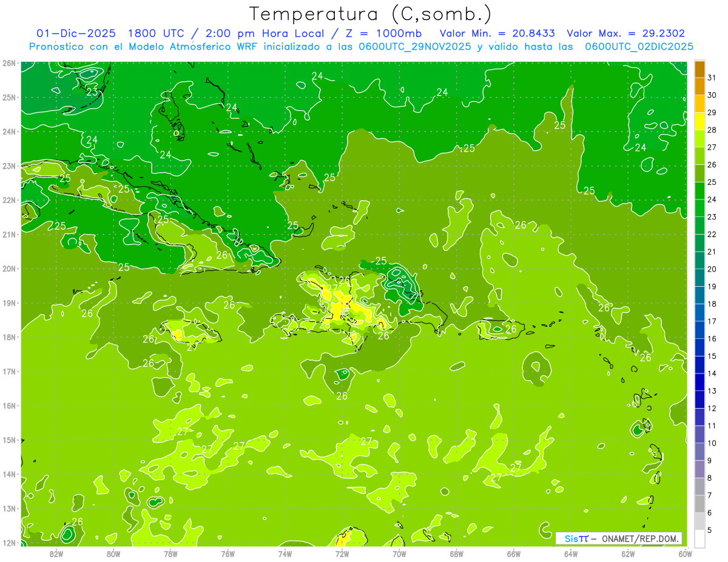This screenshot has height=562, width=728.
Task: Click the '15' label on the color bar
Action: coord(712,356)
